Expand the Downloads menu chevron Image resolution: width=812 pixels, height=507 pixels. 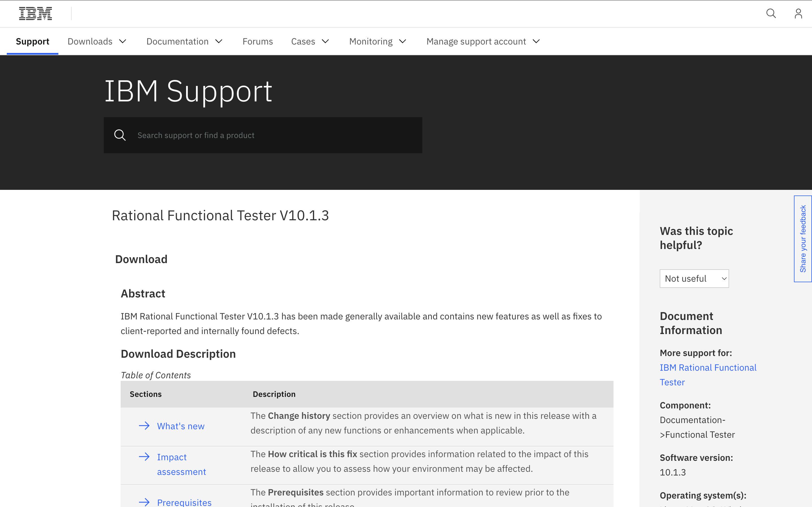(x=123, y=41)
